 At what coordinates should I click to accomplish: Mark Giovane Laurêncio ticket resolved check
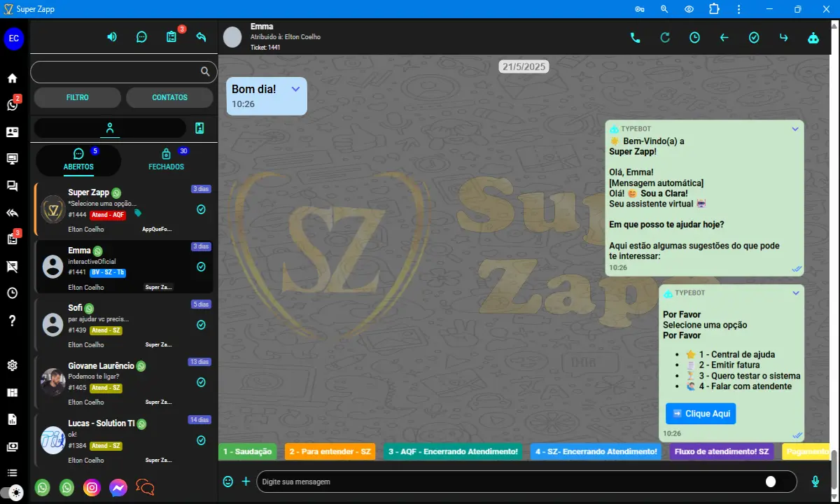tap(201, 382)
